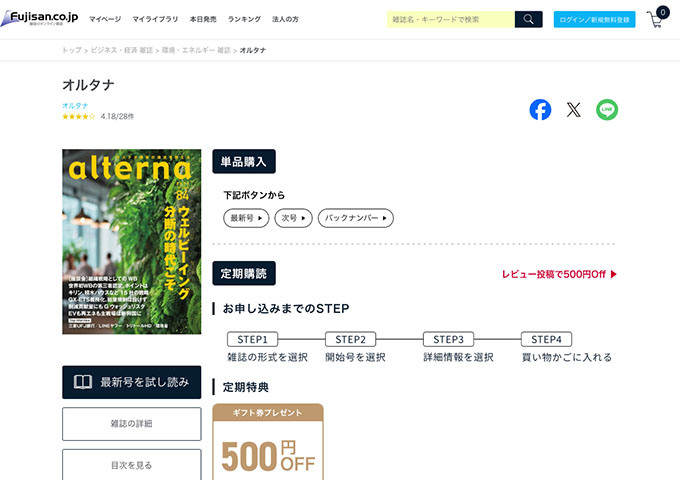Open the shopping cart icon
The height and width of the screenshot is (480, 680).
click(655, 20)
